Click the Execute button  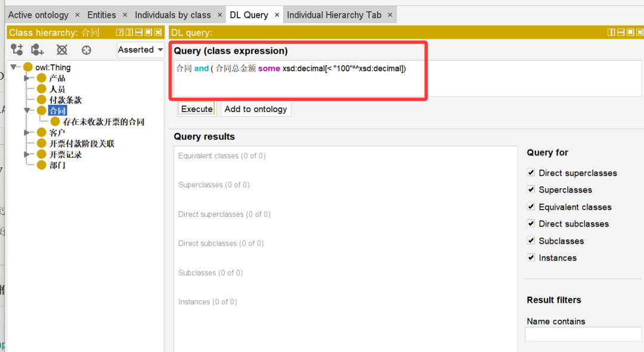tap(197, 109)
